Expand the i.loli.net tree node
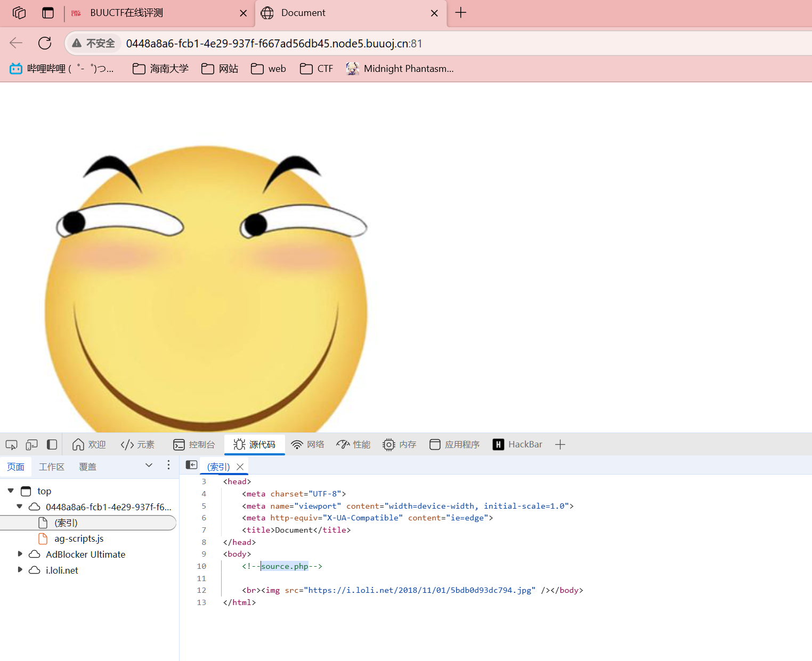812x661 pixels. (20, 570)
